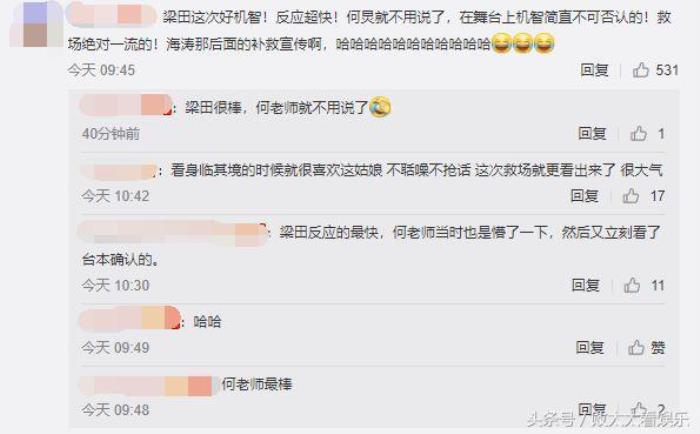Like the top comment with 531 likes
The height and width of the screenshot is (434, 700).
click(x=640, y=70)
